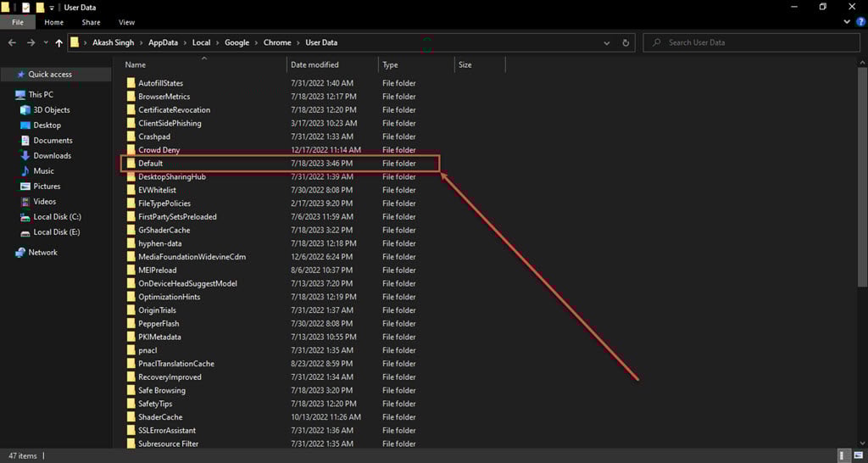Click the ShaderCache folder icon
Image resolution: width=868 pixels, height=463 pixels.
(131, 417)
